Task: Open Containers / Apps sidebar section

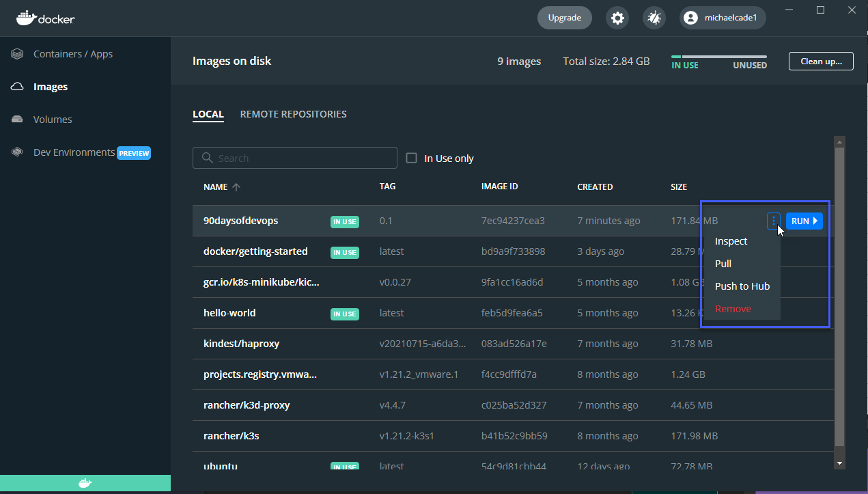Action: 72,54
